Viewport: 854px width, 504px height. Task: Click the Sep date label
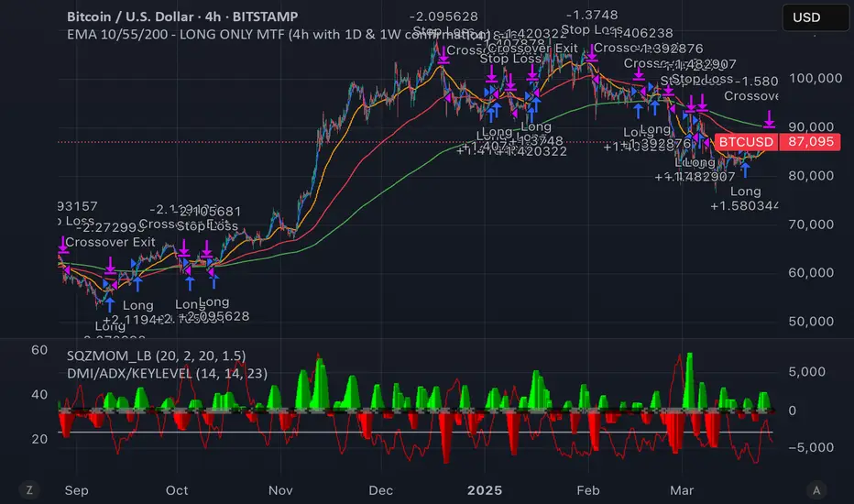tap(76, 490)
